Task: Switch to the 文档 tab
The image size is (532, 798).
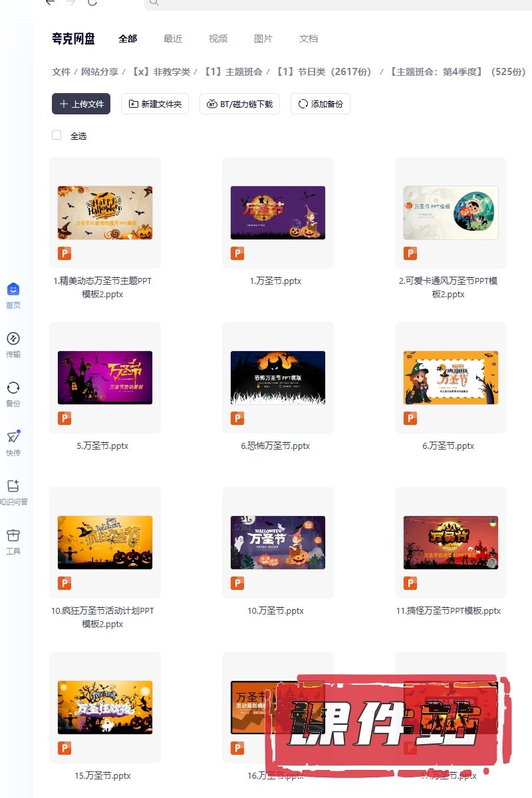Action: click(x=309, y=39)
